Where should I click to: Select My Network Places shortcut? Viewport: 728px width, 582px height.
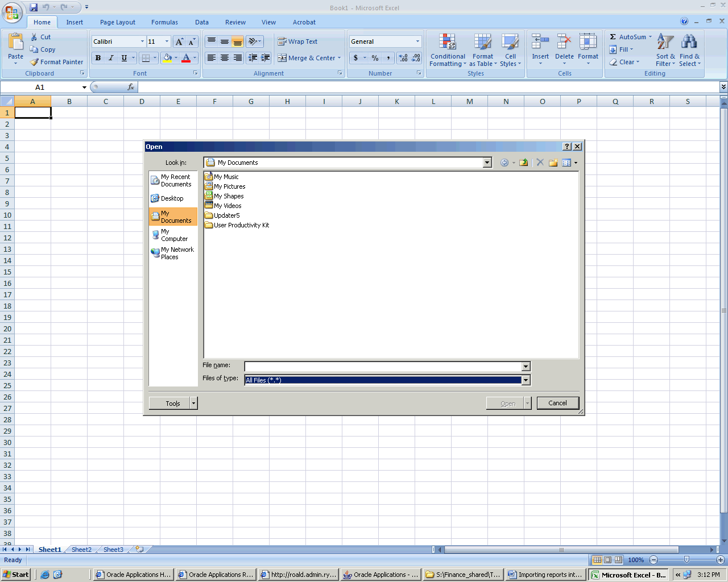(x=173, y=253)
